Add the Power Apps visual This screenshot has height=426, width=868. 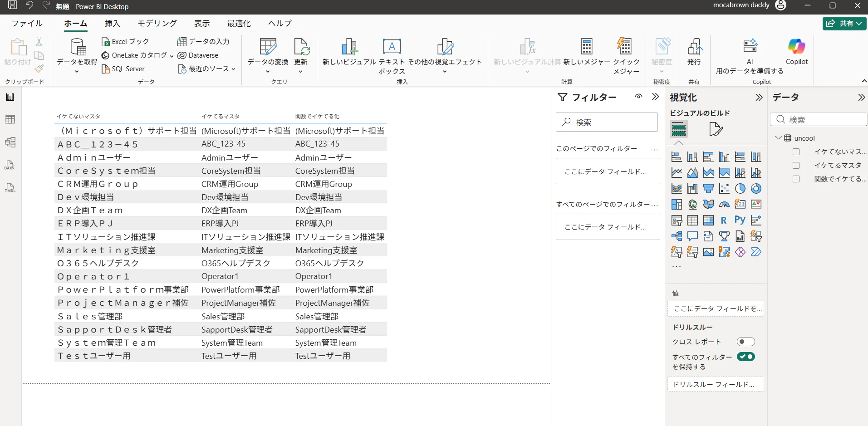pos(740,252)
